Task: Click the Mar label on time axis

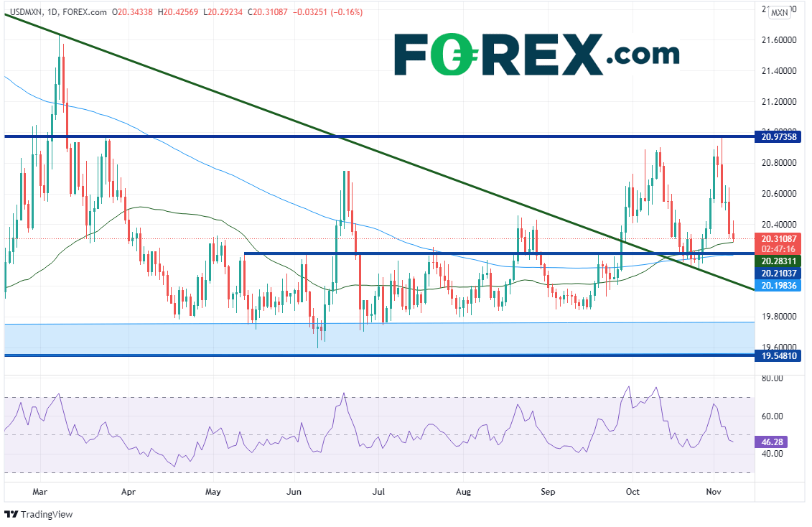Action: (x=39, y=491)
